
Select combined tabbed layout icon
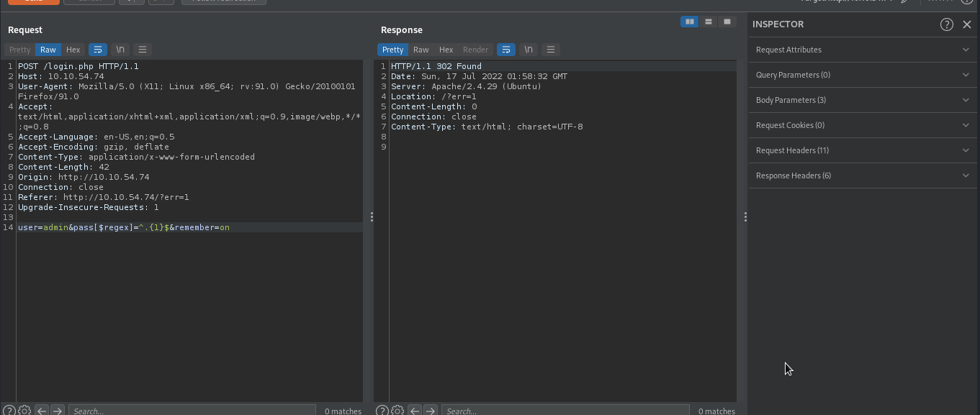point(727,22)
